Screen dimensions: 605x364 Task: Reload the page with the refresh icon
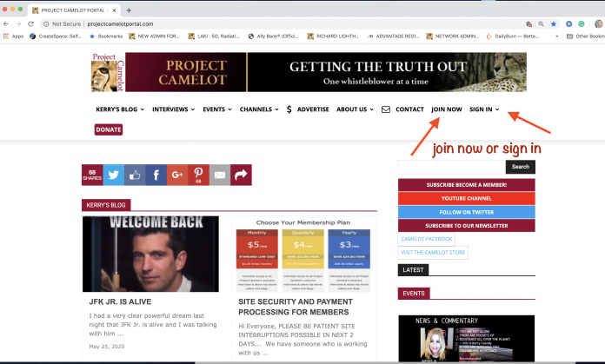coord(30,24)
